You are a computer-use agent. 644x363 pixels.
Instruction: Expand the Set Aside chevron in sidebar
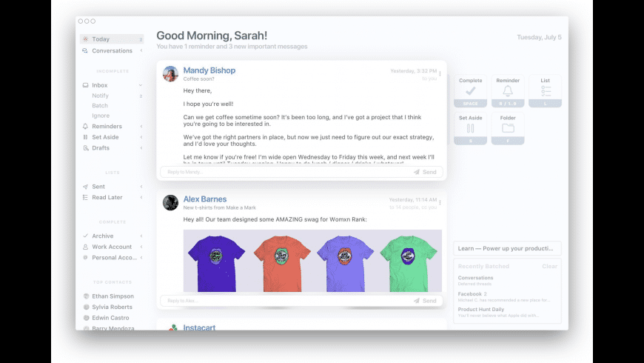[x=141, y=137]
